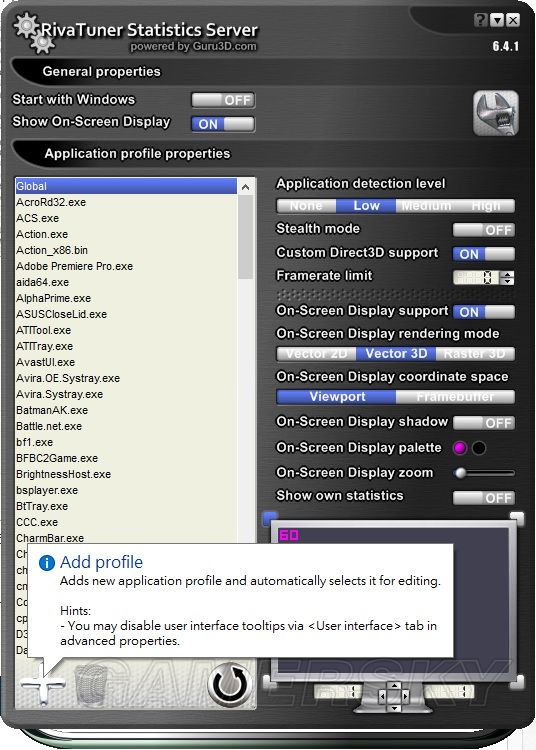Screen dimensions: 536x750
Task: Open the wrench setup icon
Action: (x=496, y=113)
